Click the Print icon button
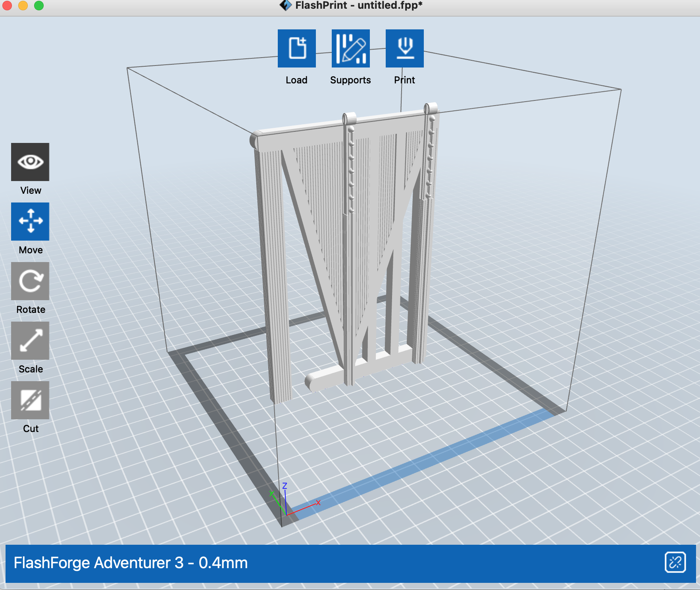The image size is (700, 590). click(x=404, y=48)
